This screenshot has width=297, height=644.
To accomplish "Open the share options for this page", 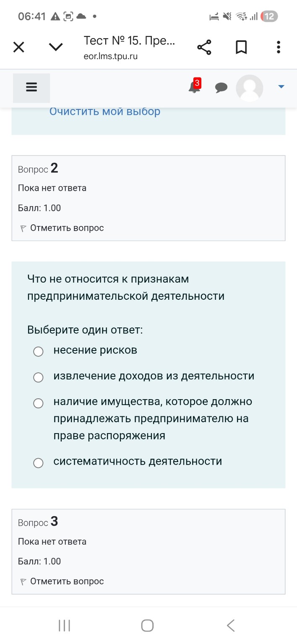I will [x=204, y=47].
